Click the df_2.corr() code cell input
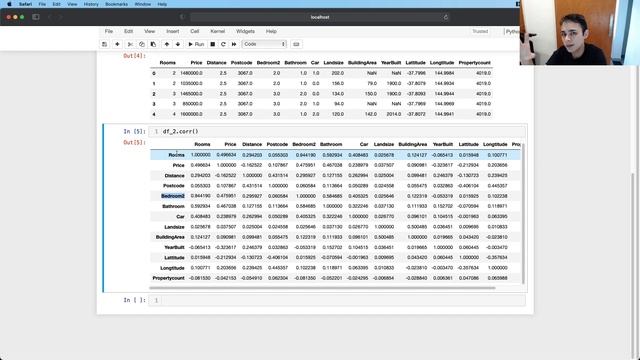 coord(337,131)
